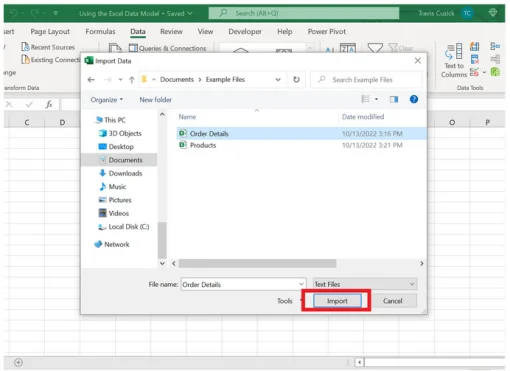The image size is (510, 371).
Task: Open the Help ribbon tab
Action: pyautogui.click(x=285, y=32)
